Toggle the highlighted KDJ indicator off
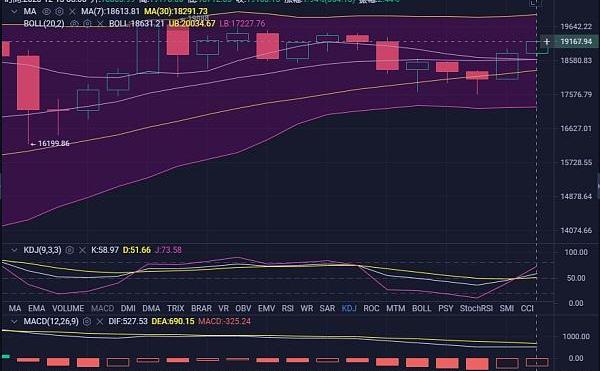Viewport: 600px width, 371px height. pos(349,308)
